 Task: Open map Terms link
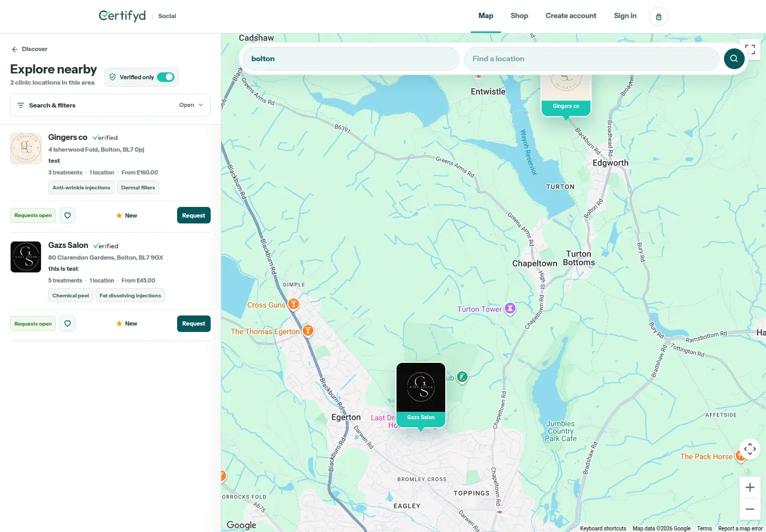click(x=704, y=528)
